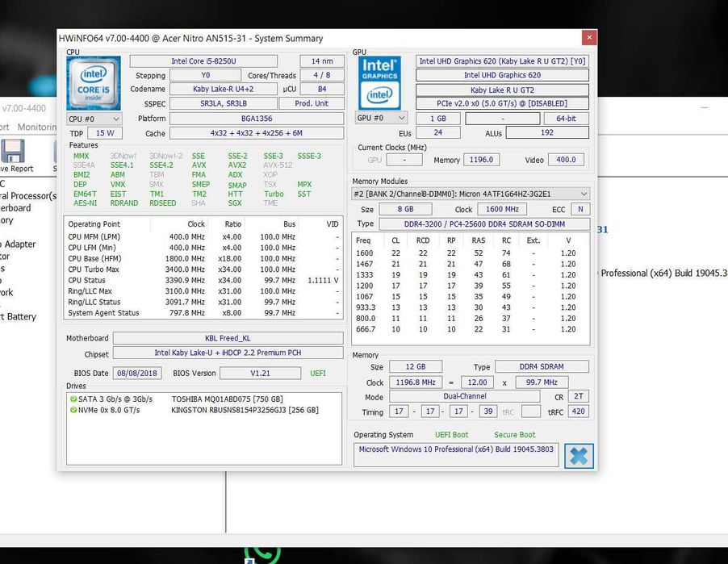Screen dimensions: 728x564
Task: Expand the memory module BANK 2 dropdown
Action: 471,194
